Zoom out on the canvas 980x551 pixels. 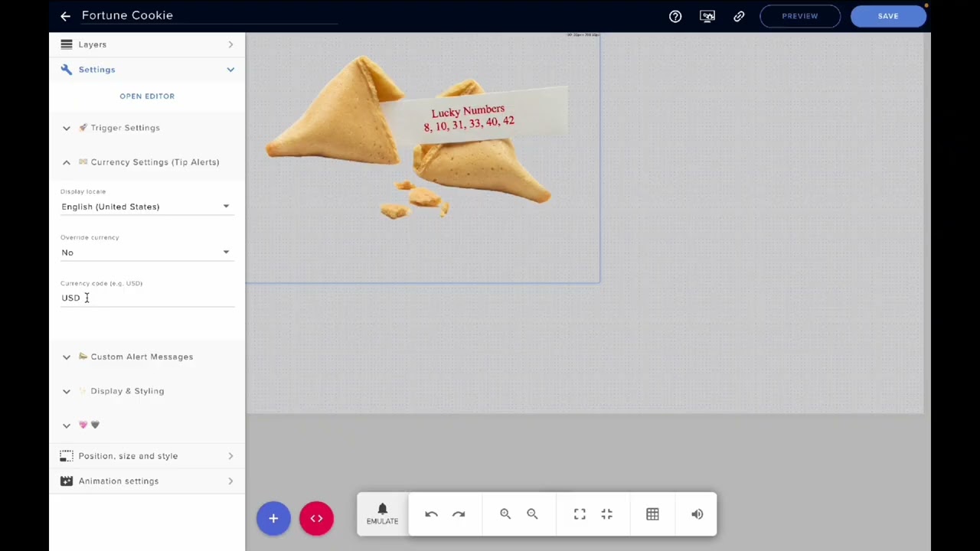[532, 514]
